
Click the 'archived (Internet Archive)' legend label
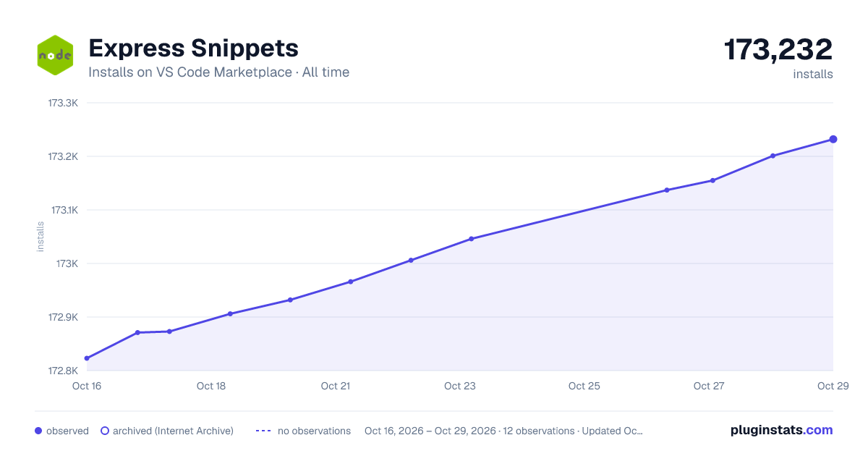(173, 431)
